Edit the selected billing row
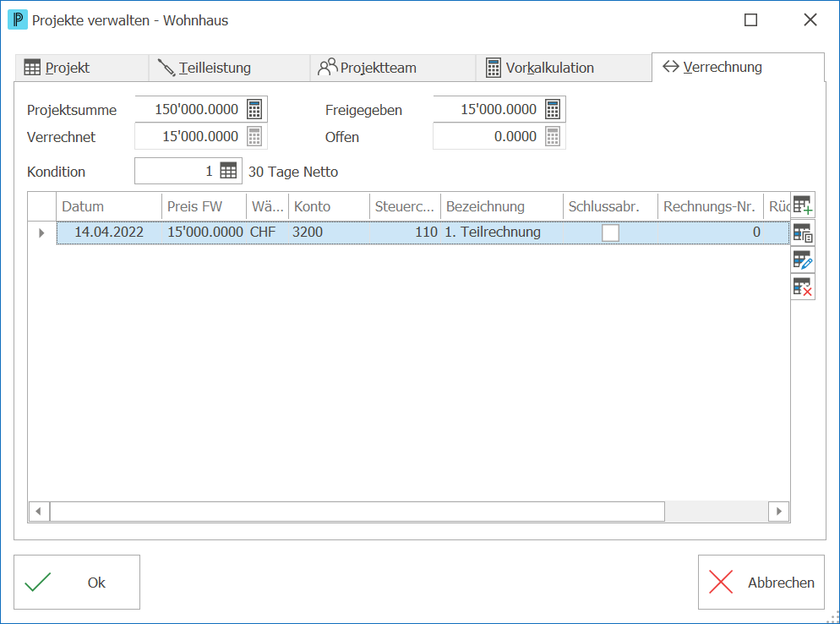Screen dimensions: 840x624 pyautogui.click(x=803, y=260)
